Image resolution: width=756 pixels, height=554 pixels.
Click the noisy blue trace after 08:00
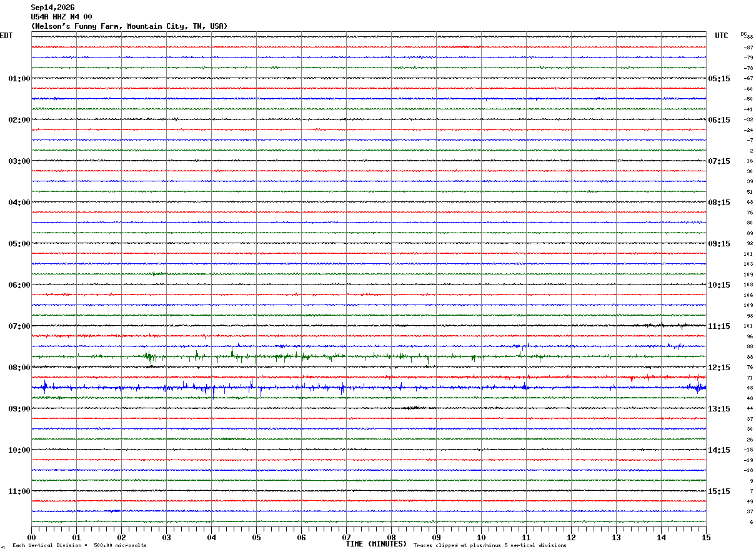click(369, 388)
